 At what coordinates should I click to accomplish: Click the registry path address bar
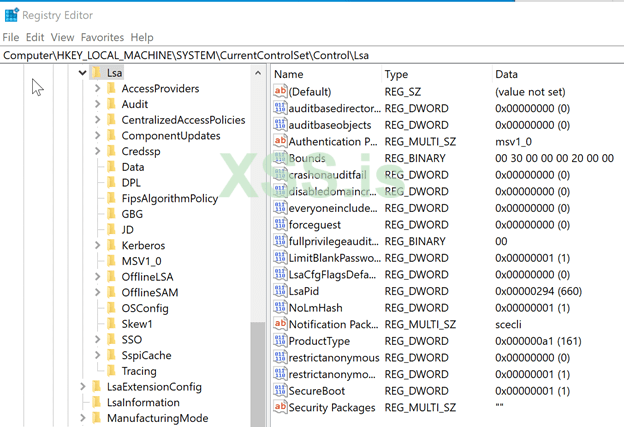pos(312,55)
